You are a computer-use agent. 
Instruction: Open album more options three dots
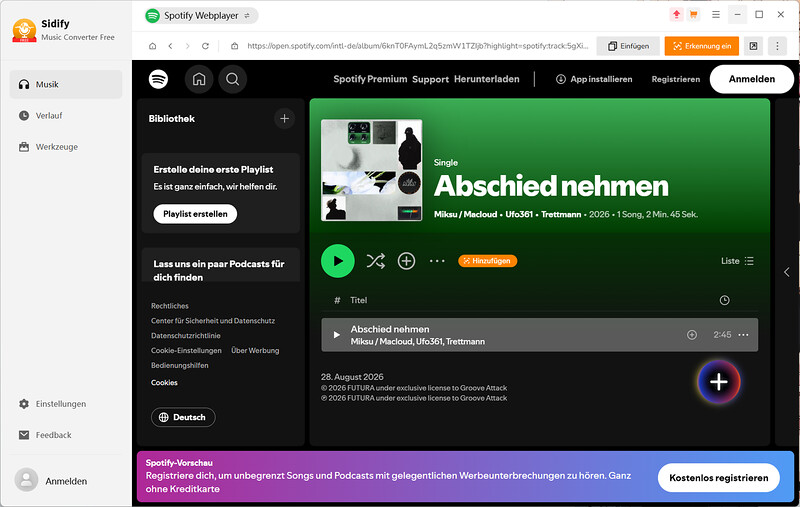[437, 261]
